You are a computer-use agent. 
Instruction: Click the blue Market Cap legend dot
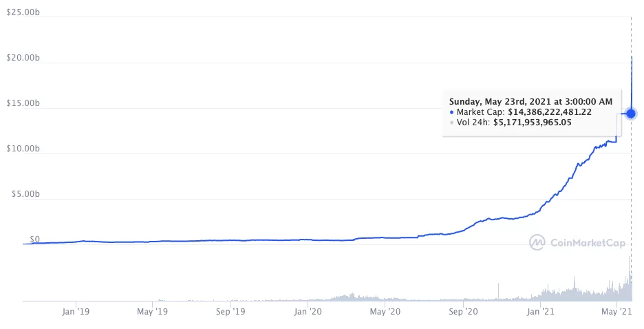[x=451, y=112]
